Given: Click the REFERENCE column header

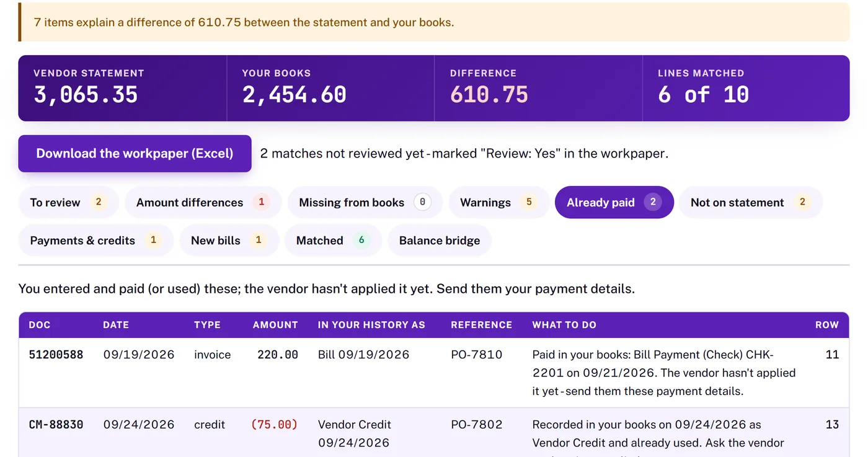Looking at the screenshot, I should [x=482, y=325].
